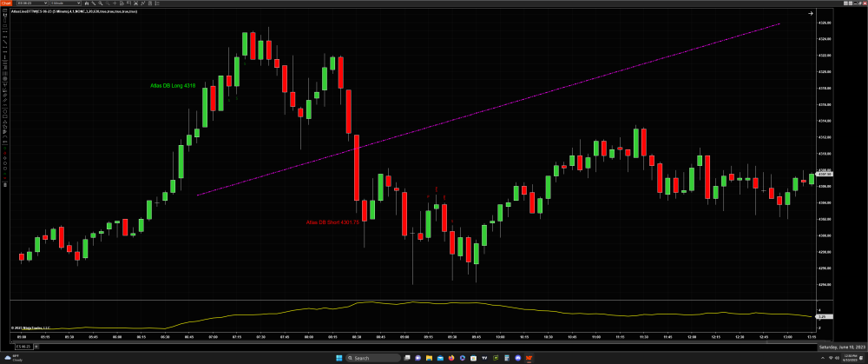Click the last red icon in taskbar apps
Screen dimensions: 868x364
coord(529,357)
